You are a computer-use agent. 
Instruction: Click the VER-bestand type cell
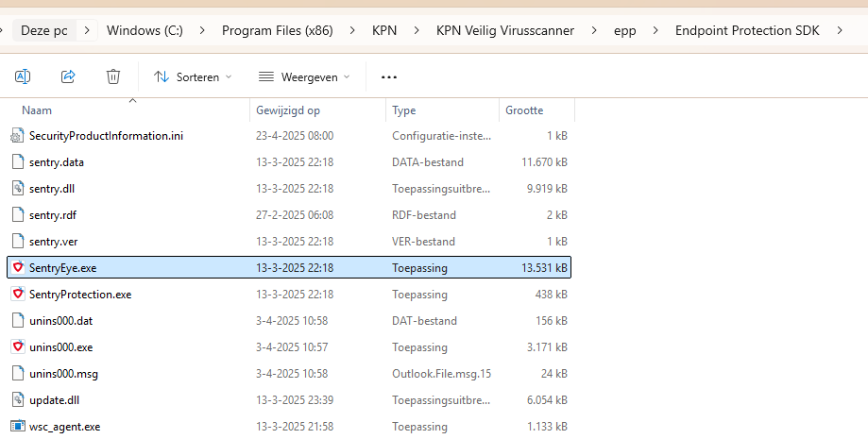tap(423, 242)
